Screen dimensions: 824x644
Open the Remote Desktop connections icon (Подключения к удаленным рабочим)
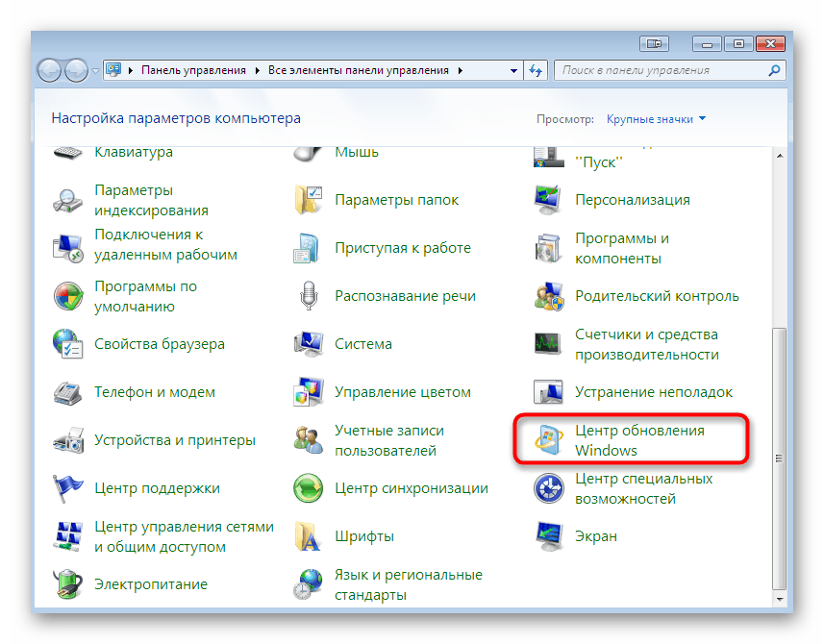[x=68, y=248]
